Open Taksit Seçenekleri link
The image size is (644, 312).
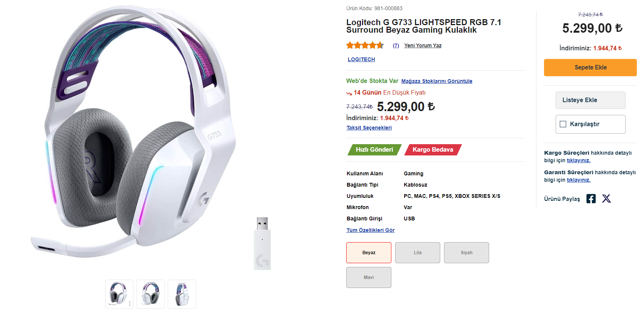click(x=369, y=128)
